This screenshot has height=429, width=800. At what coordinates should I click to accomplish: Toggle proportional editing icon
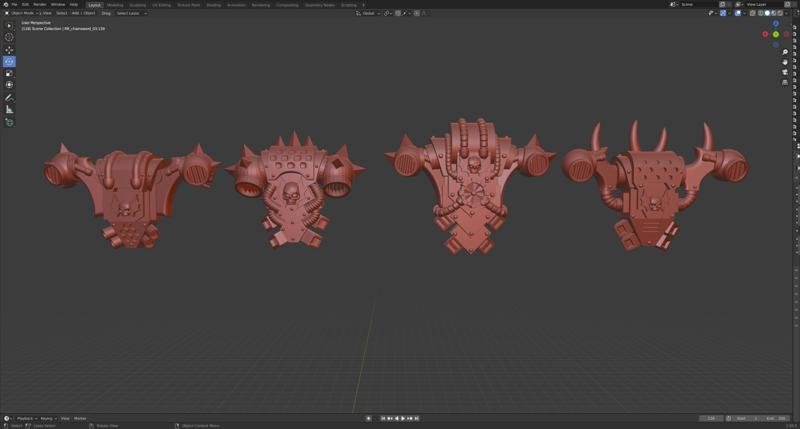417,13
